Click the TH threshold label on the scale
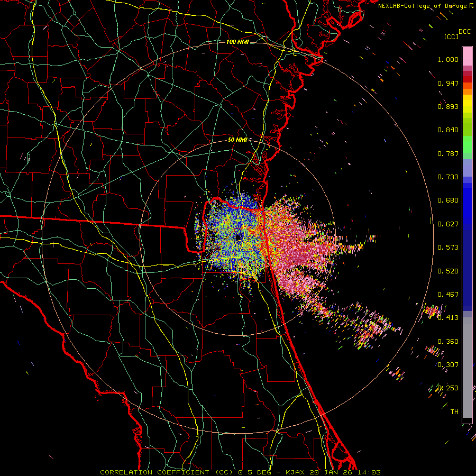The width and height of the screenshot is (476, 476). [x=454, y=412]
